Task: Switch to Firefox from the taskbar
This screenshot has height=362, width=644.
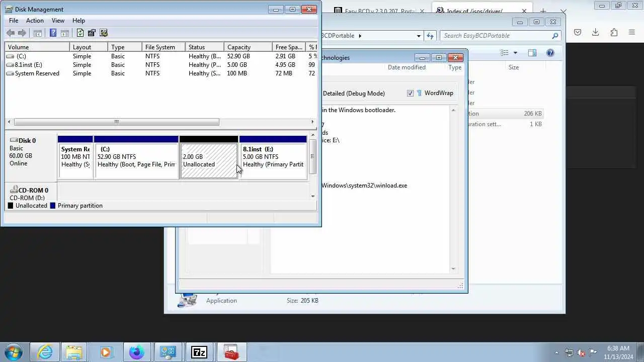Action: click(x=137, y=352)
